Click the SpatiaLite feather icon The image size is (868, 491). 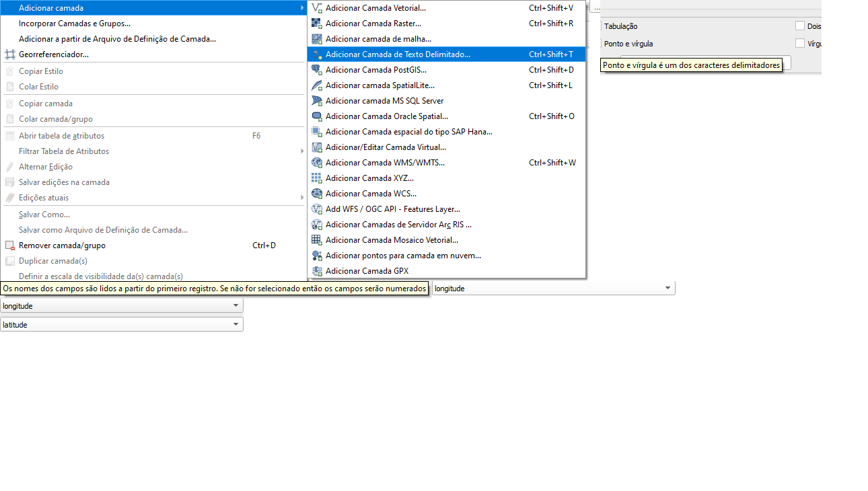(317, 85)
